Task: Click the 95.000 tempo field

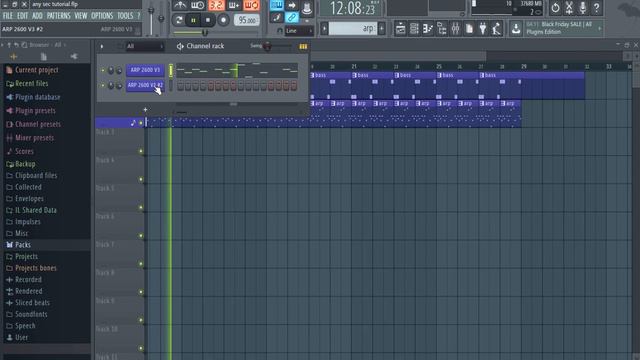Action: [247, 20]
